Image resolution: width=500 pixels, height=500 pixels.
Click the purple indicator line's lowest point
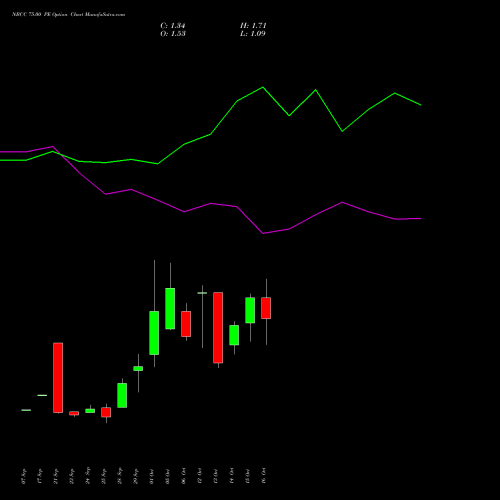263,233
